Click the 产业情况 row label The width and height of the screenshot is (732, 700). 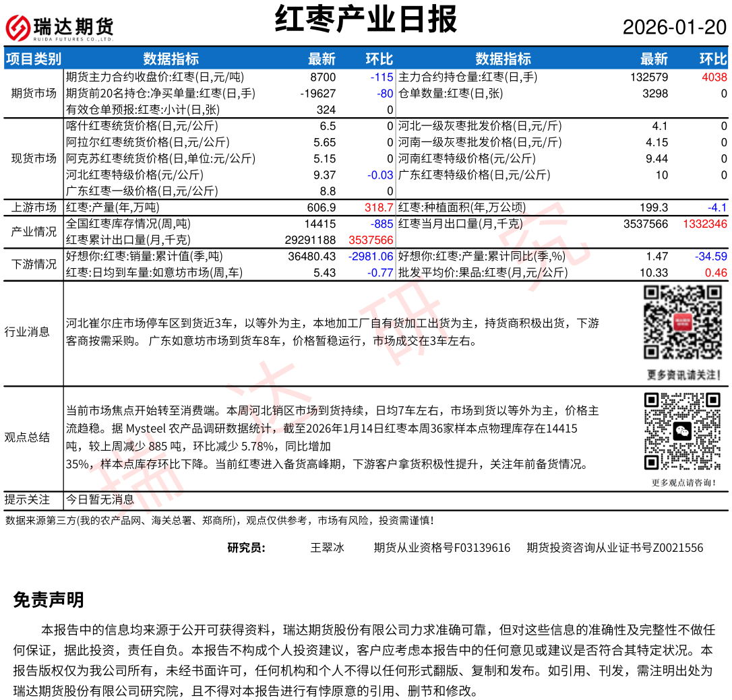[34, 232]
